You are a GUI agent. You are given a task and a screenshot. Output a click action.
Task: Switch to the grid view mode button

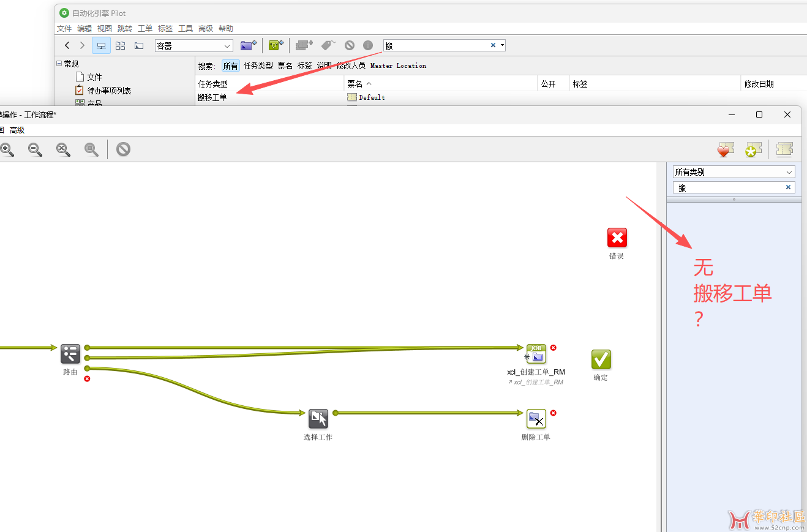pos(120,45)
